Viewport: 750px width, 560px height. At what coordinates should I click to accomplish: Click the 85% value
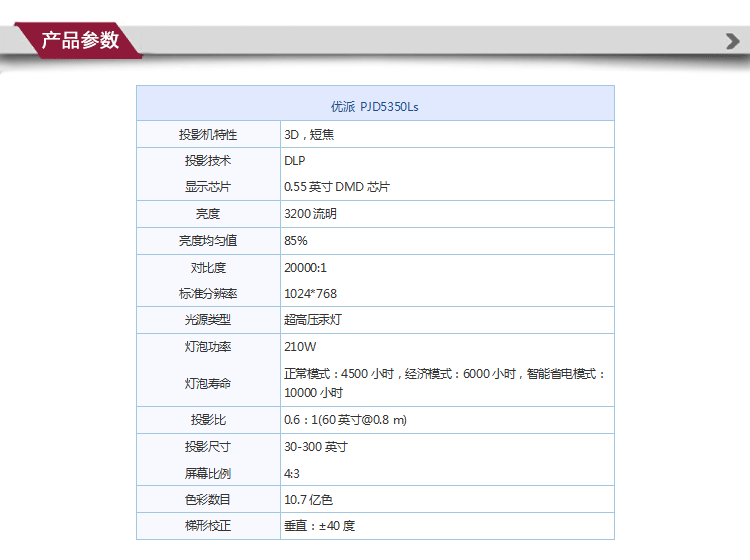(296, 241)
